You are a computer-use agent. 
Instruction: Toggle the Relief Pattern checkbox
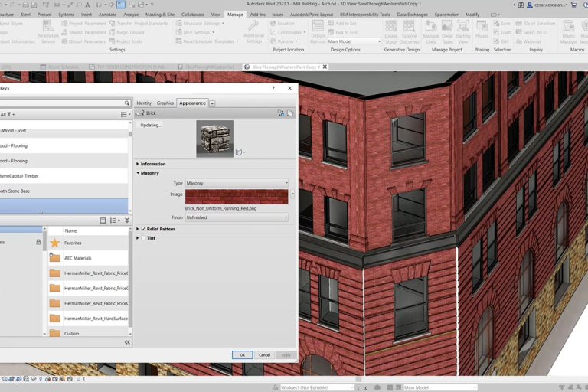[x=143, y=229]
